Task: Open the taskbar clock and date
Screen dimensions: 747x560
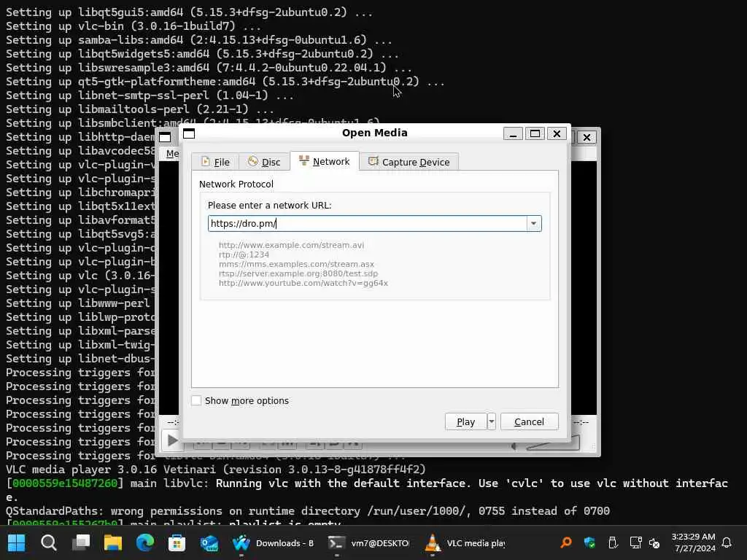Action: (x=693, y=542)
